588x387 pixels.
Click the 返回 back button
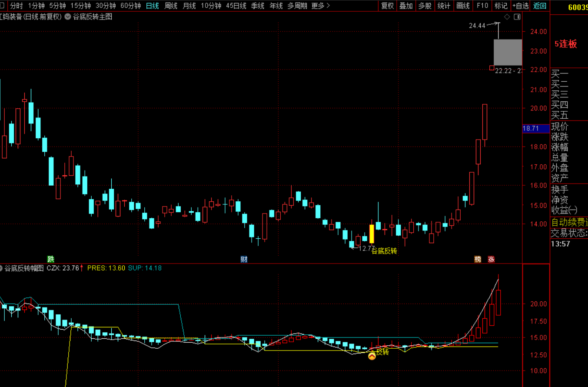pos(540,6)
